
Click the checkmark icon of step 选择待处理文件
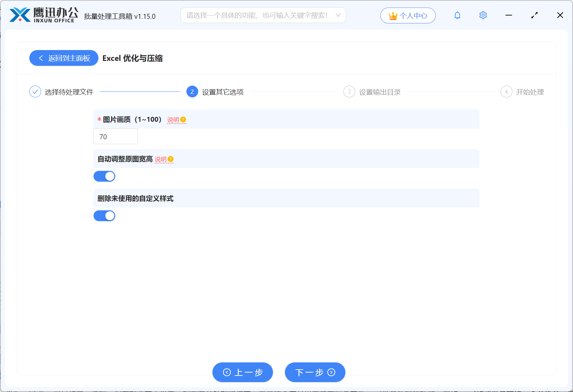click(35, 91)
